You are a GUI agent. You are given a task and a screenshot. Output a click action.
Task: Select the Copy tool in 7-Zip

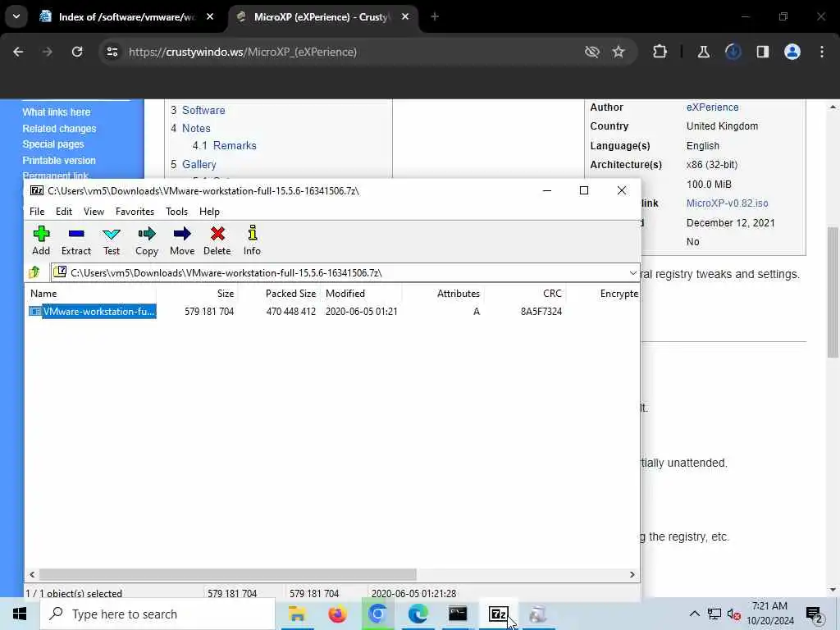coord(146,240)
